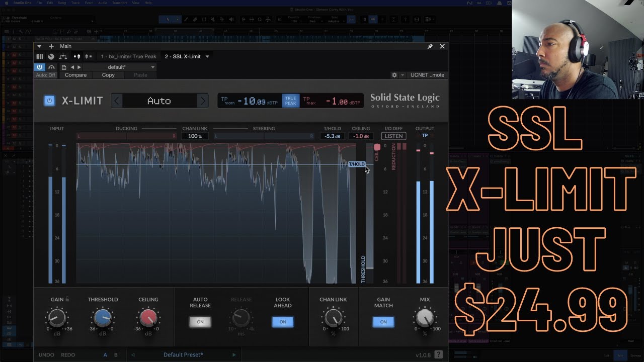Load next preset after Default Preset*
This screenshot has width=644, height=362.
(234, 355)
